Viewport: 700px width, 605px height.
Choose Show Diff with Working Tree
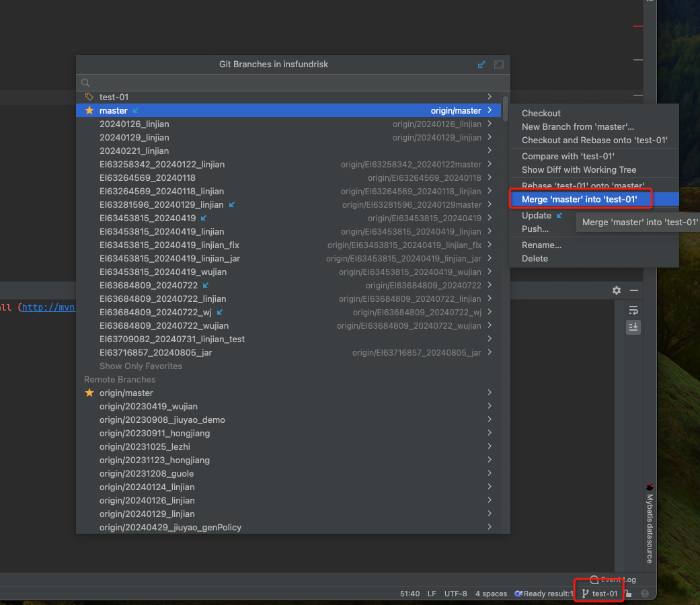(x=594, y=169)
